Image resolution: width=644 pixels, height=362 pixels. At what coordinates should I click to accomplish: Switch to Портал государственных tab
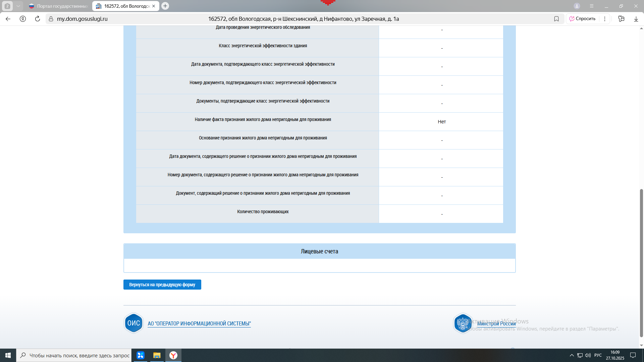pos(59,6)
